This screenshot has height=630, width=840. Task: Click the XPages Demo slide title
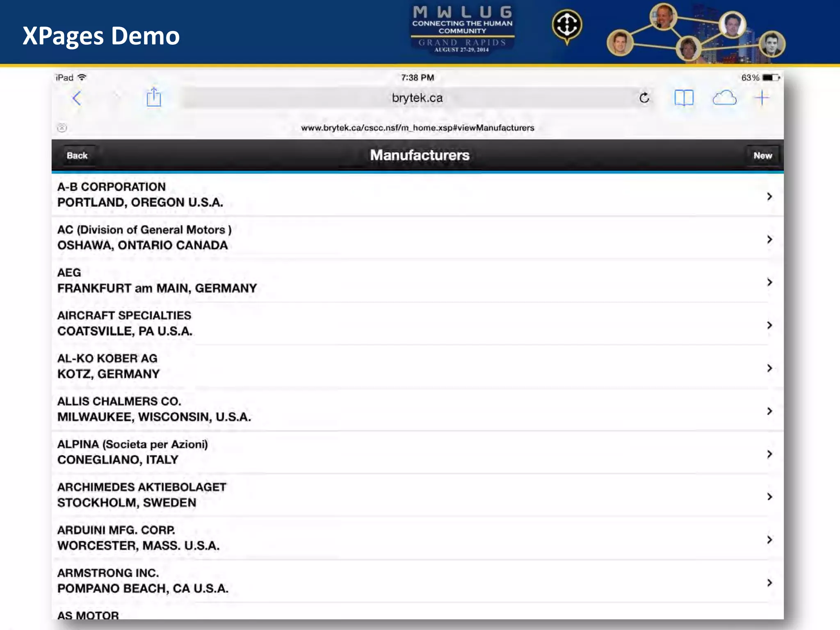(101, 36)
